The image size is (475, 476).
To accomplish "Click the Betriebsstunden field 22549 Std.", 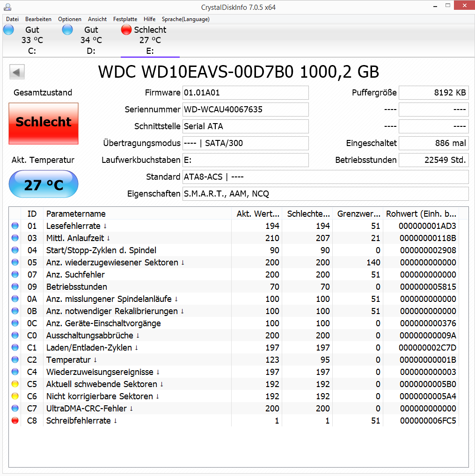I will 434,160.
